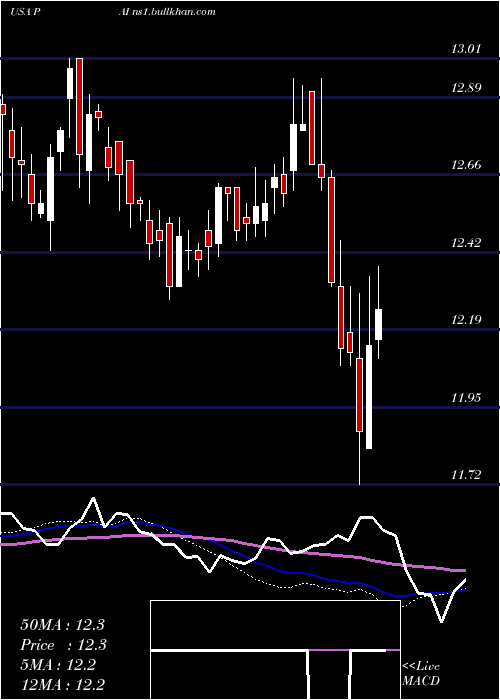The width and height of the screenshot is (500, 700).
Task: Click the last white candlestick on the right
Action: coord(379,324)
